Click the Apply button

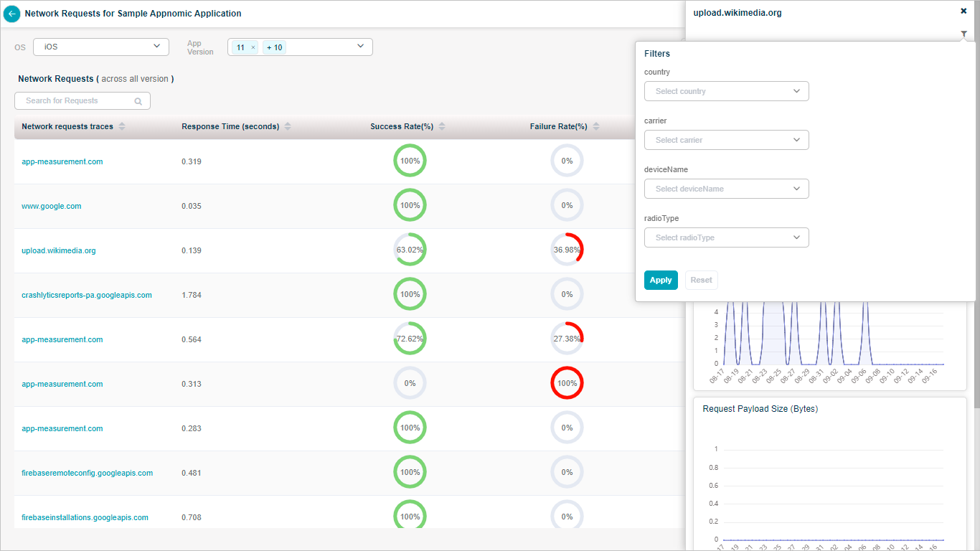point(661,280)
